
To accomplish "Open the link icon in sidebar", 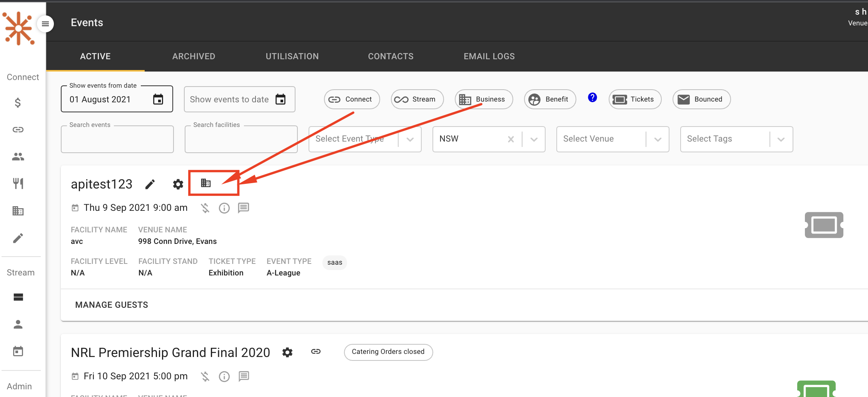I will pos(18,130).
